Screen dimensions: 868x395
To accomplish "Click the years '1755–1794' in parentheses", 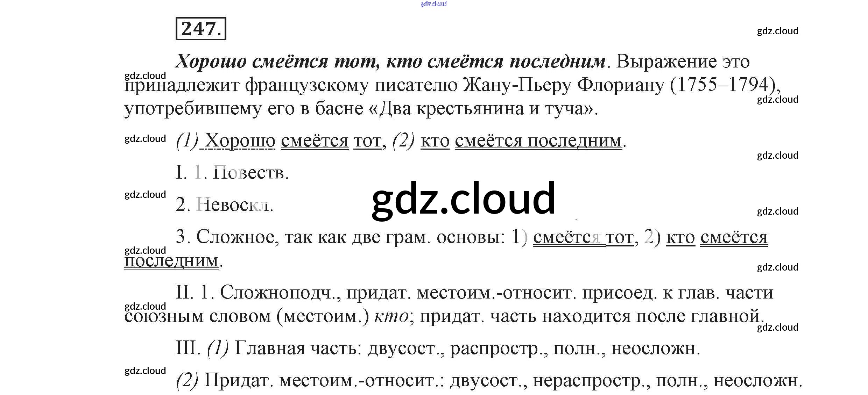I will (x=722, y=85).
